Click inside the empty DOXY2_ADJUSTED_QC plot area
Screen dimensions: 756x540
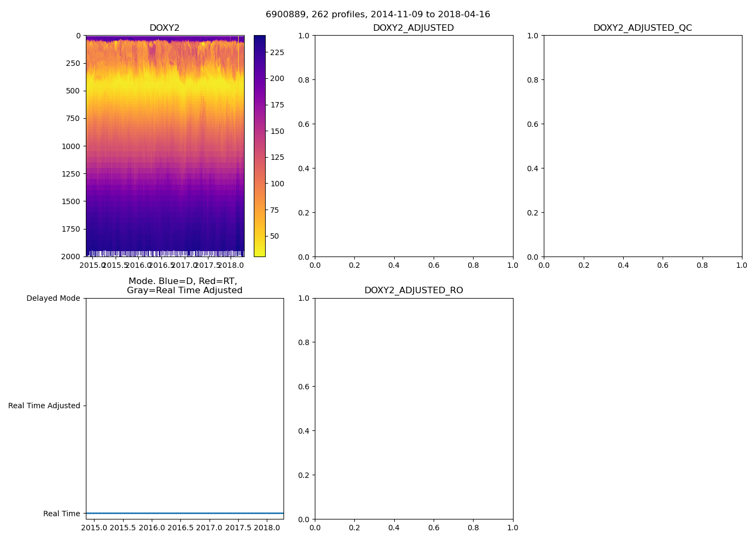click(x=643, y=146)
